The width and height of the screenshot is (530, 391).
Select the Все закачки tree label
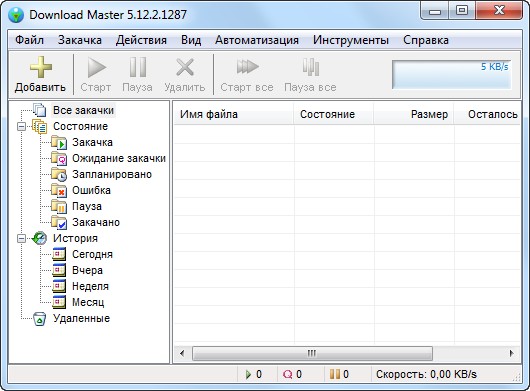click(x=83, y=111)
